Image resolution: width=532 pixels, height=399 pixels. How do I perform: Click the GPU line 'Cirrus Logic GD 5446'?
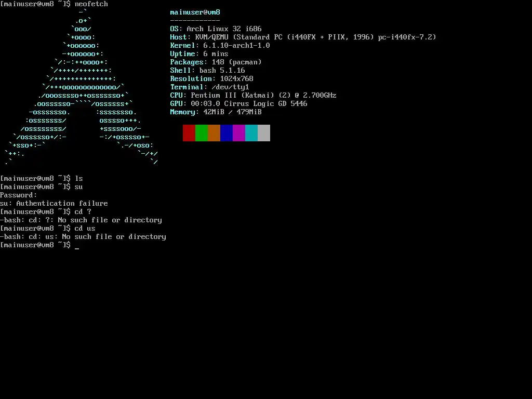[265, 103]
